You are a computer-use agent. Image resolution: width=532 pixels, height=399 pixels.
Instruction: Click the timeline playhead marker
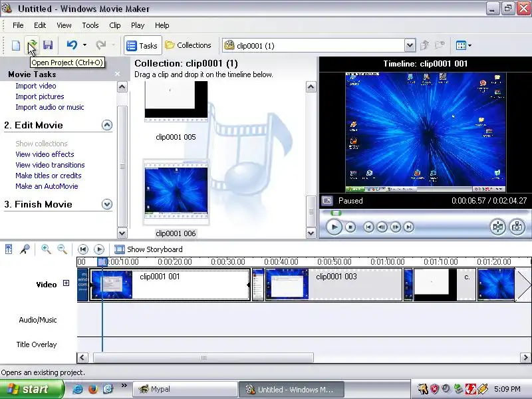point(102,261)
